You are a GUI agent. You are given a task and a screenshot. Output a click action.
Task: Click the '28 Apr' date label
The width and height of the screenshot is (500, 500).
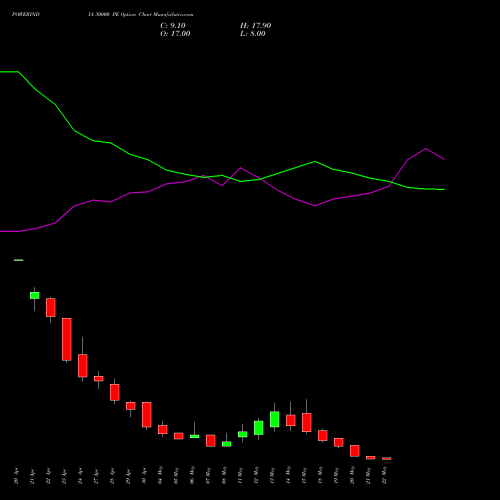112,476
